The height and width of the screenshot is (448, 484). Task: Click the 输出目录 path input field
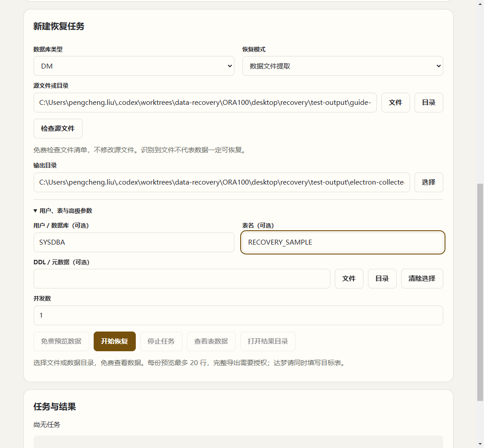[222, 182]
